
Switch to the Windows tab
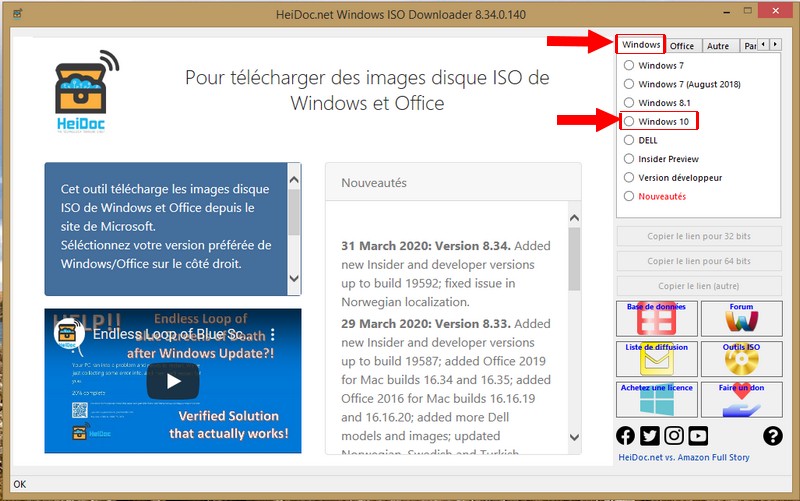click(x=641, y=45)
